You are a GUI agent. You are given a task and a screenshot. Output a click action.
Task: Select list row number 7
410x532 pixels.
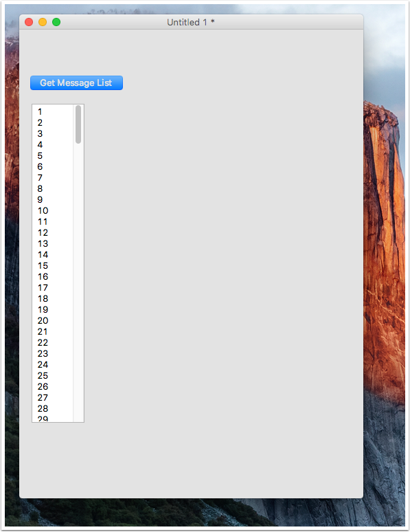53,178
